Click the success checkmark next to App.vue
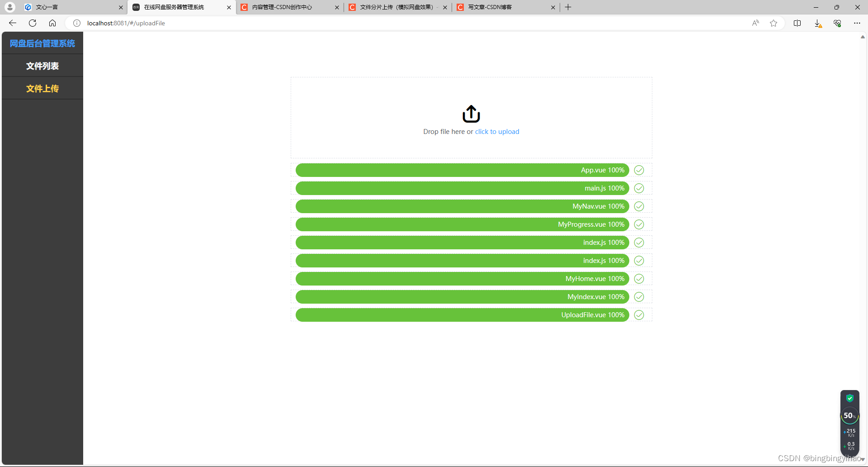Viewport: 868px width, 467px height. pos(639,170)
